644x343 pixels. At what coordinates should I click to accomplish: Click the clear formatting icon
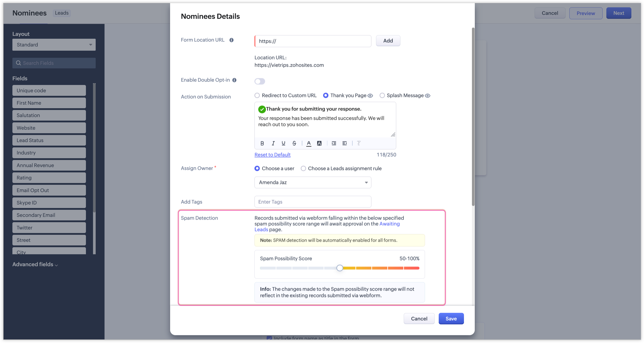click(359, 143)
